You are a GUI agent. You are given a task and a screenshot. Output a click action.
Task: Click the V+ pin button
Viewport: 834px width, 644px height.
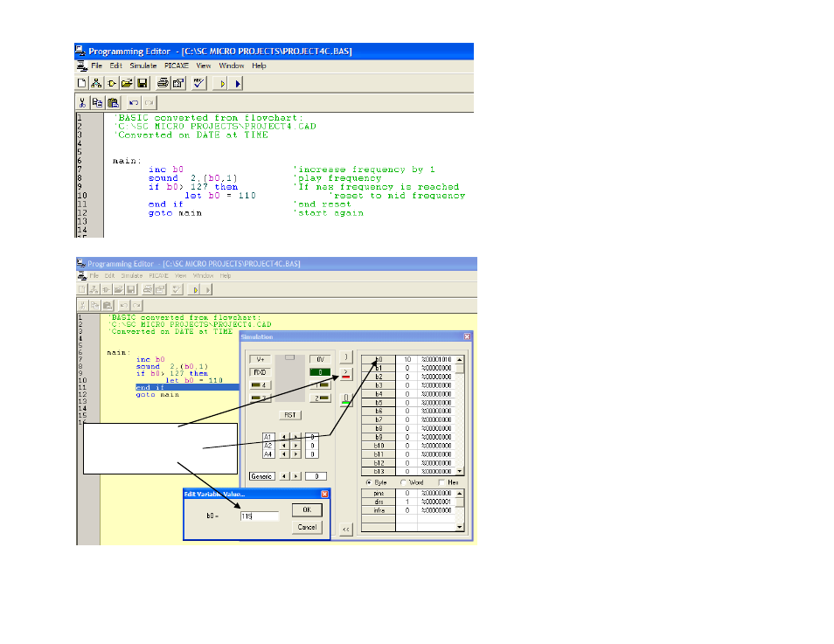tap(261, 359)
